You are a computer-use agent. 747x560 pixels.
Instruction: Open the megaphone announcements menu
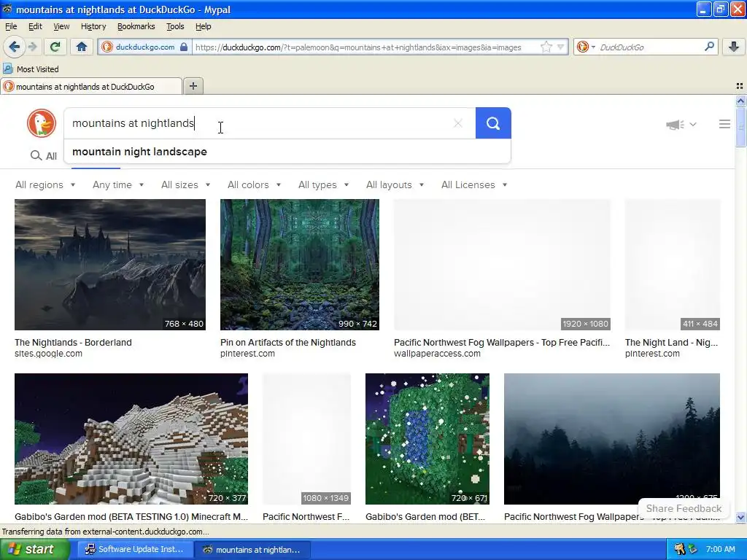tap(681, 124)
